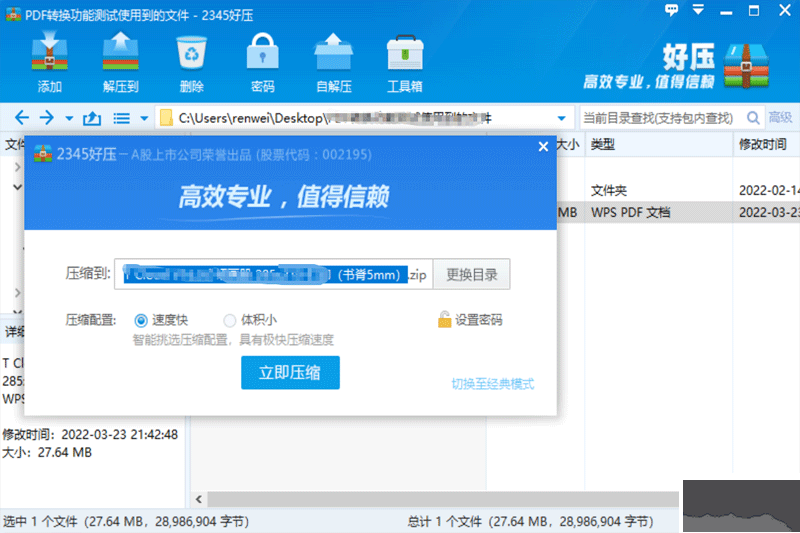
Task: Click the search magnifier icon
Action: [753, 118]
